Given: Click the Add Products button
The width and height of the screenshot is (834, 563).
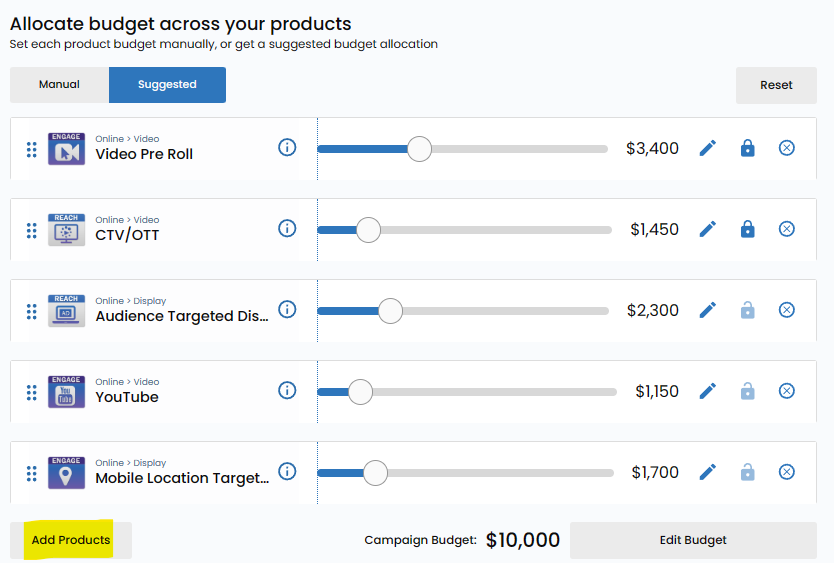Looking at the screenshot, I should [x=71, y=540].
